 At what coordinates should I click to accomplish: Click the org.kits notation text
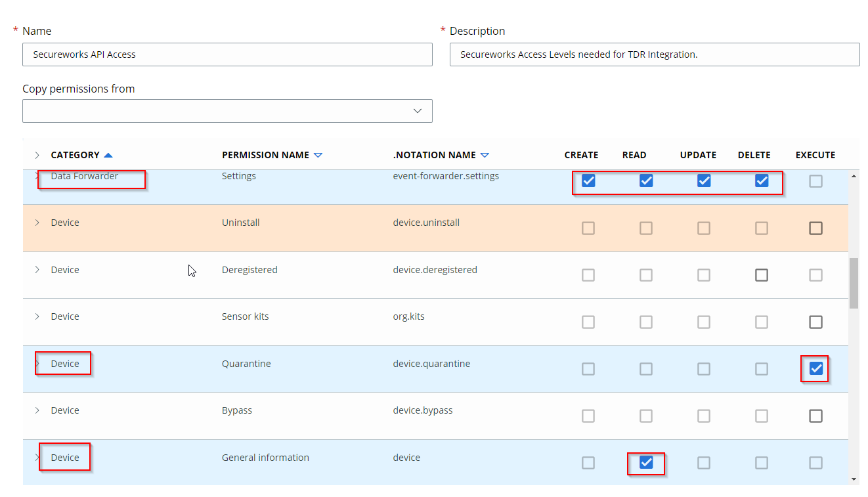click(408, 316)
